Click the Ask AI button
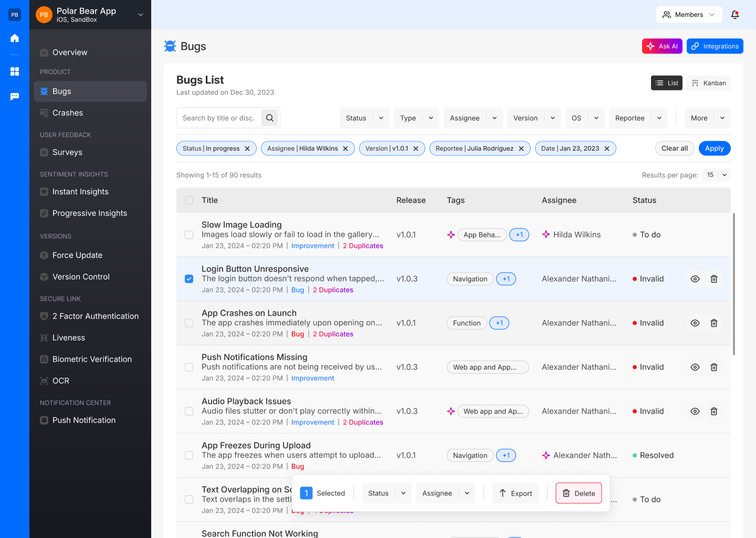756x538 pixels. click(x=662, y=46)
